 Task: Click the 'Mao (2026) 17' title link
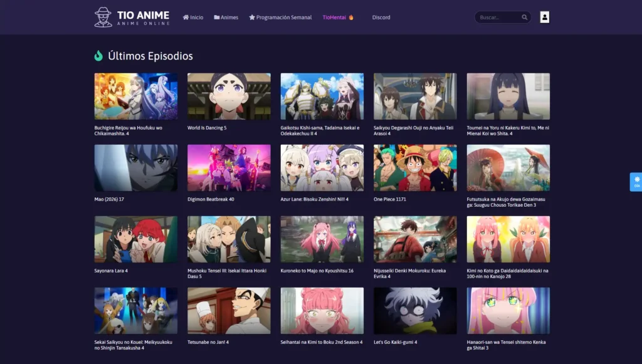coord(109,199)
